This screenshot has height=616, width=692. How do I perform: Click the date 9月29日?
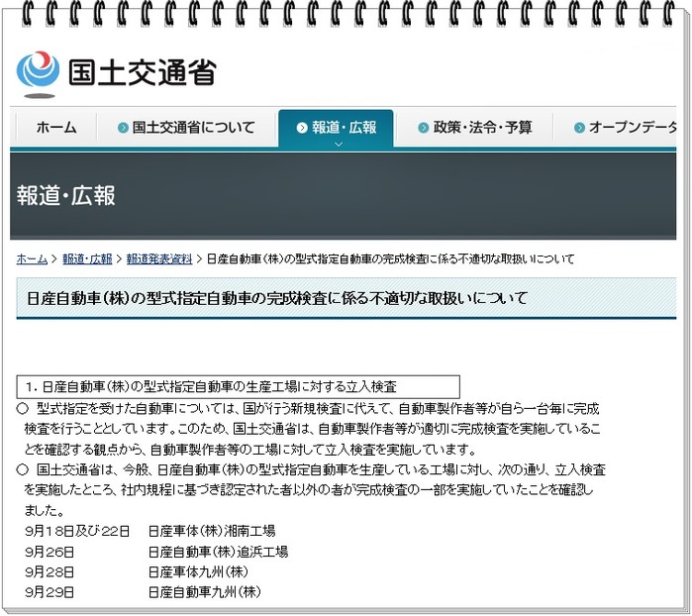tap(49, 592)
